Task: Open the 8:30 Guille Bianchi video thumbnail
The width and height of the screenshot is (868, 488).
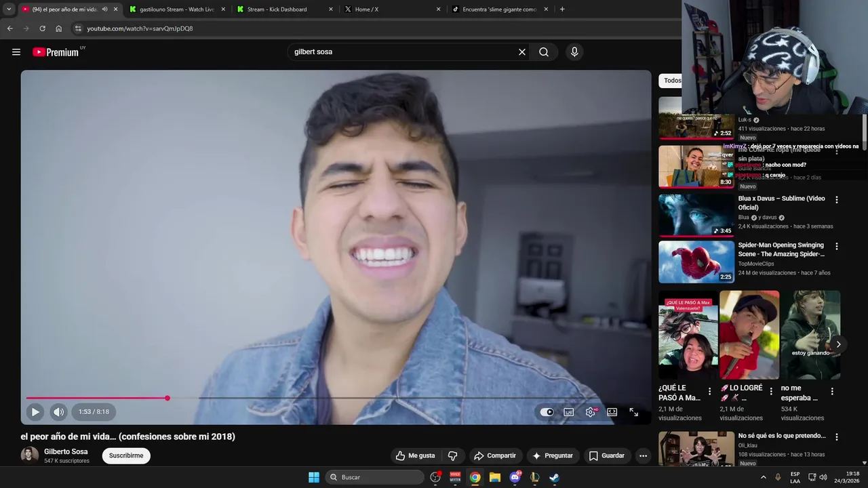Action: point(696,167)
